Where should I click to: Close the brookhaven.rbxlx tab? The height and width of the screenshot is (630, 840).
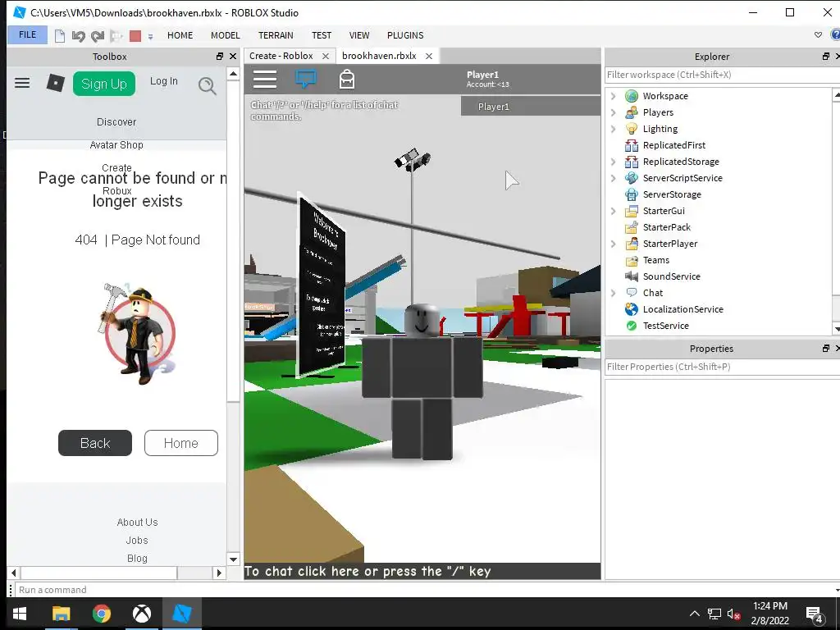(x=428, y=57)
